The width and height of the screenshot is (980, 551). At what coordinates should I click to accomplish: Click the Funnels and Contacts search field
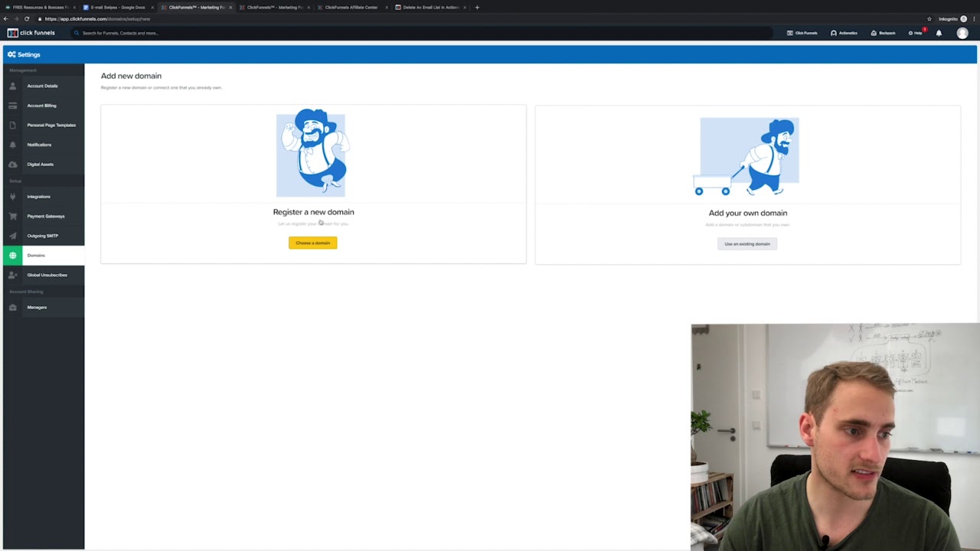(421, 33)
